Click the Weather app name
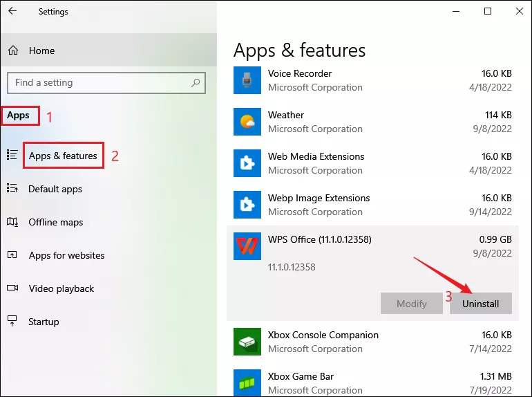 click(x=286, y=115)
